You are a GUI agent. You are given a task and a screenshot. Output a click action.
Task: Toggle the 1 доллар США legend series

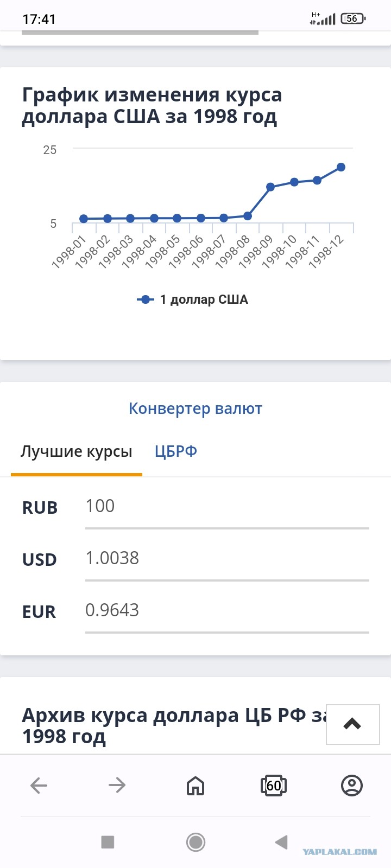pyautogui.click(x=193, y=299)
